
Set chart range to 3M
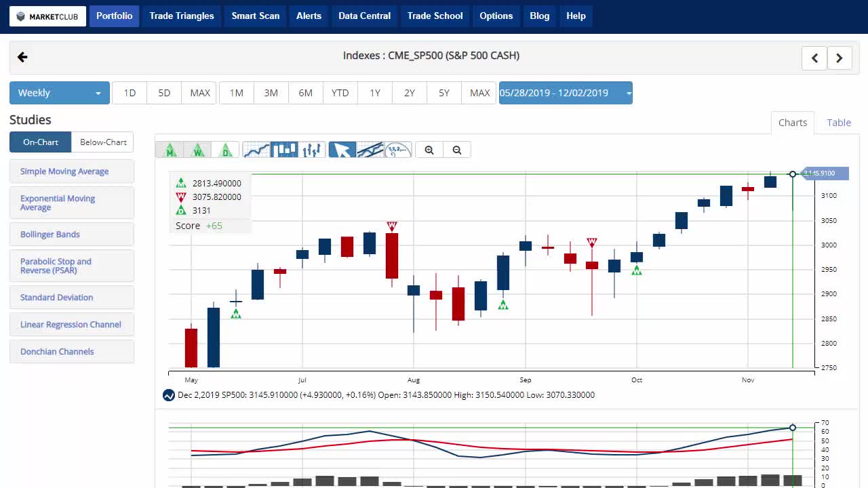coord(271,93)
